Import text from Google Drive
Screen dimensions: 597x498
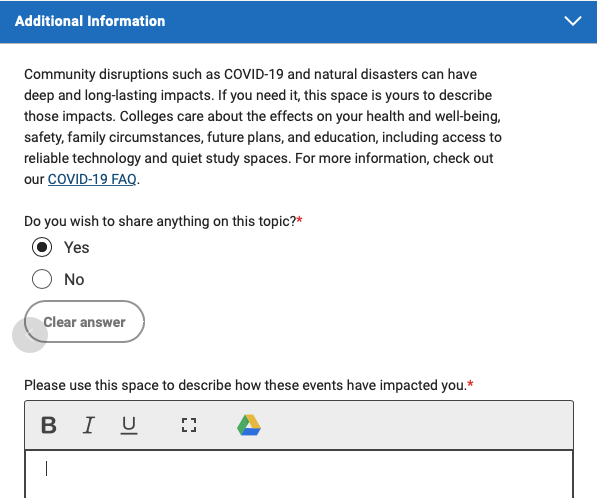click(x=249, y=425)
